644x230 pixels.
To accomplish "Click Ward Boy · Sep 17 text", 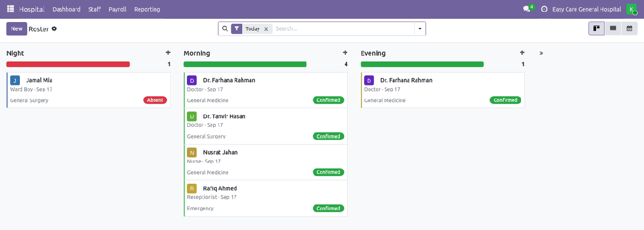I will (31, 89).
